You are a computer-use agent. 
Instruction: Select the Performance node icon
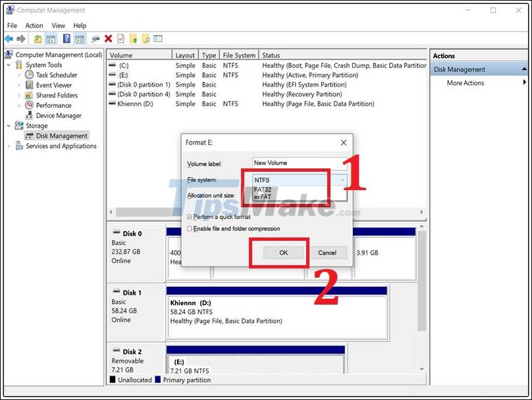[30, 105]
